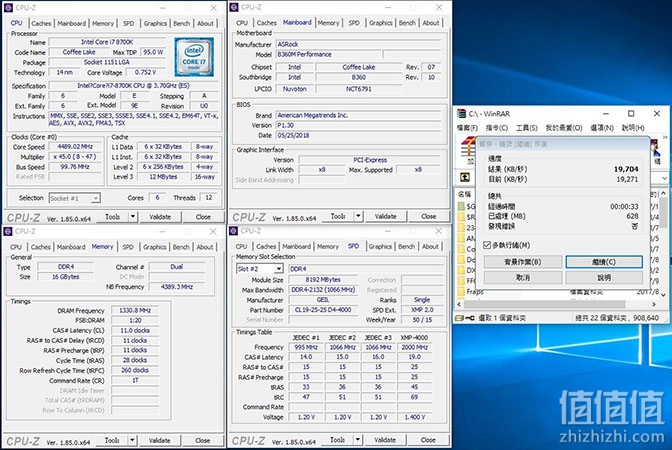Image resolution: width=672 pixels, height=450 pixels.
Task: Click WinRAR horizontal scroll-right arrow
Action: [654, 304]
